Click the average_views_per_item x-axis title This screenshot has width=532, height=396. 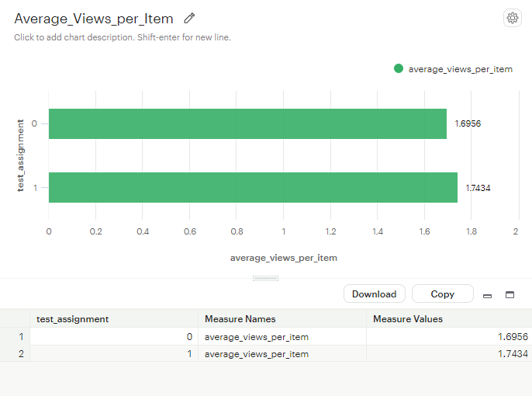click(283, 257)
